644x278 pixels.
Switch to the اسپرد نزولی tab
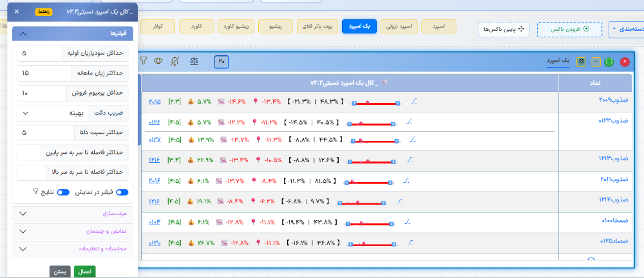pyautogui.click(x=399, y=26)
